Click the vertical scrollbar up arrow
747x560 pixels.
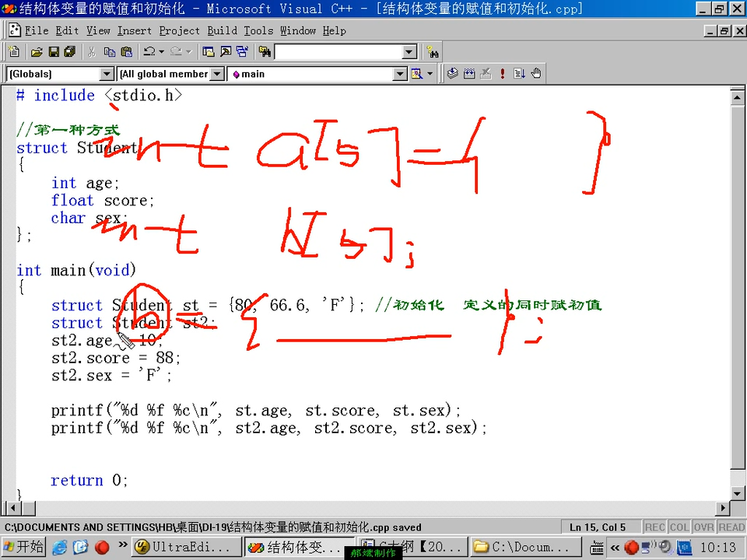(x=737, y=98)
